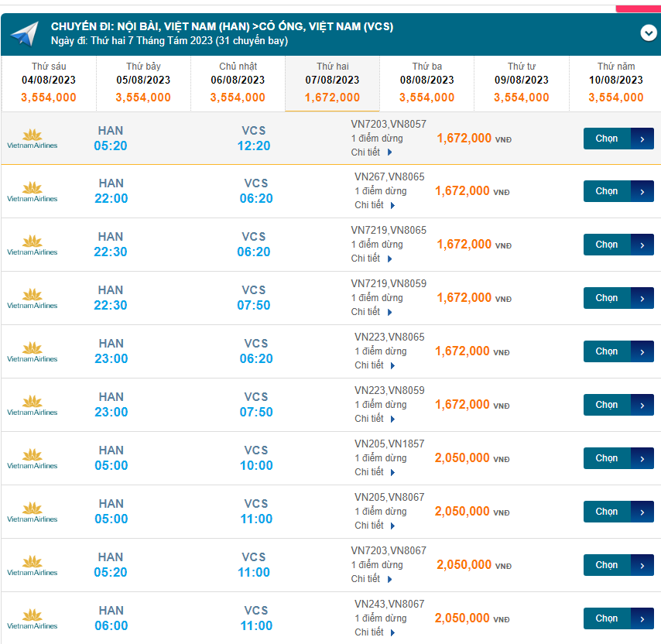Click Vietnam Airlines logo for flight VN205,VN1857
This screenshot has width=661, height=644.
coord(32,459)
